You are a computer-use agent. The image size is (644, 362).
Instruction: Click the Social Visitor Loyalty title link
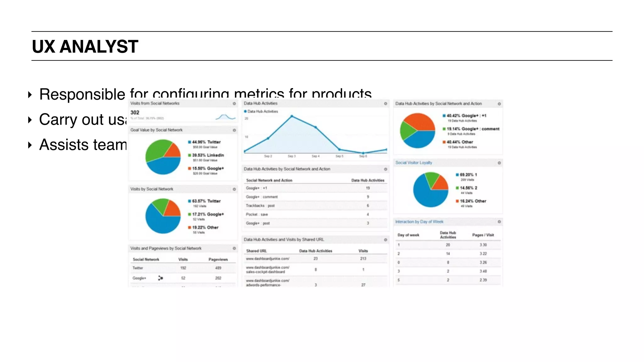point(414,163)
